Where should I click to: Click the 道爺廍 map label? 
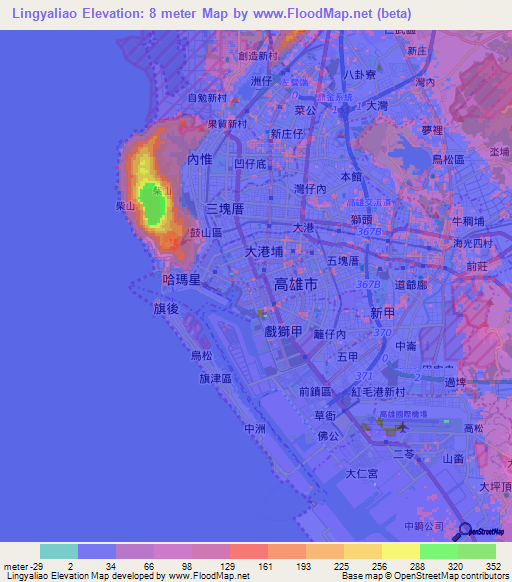click(x=411, y=285)
